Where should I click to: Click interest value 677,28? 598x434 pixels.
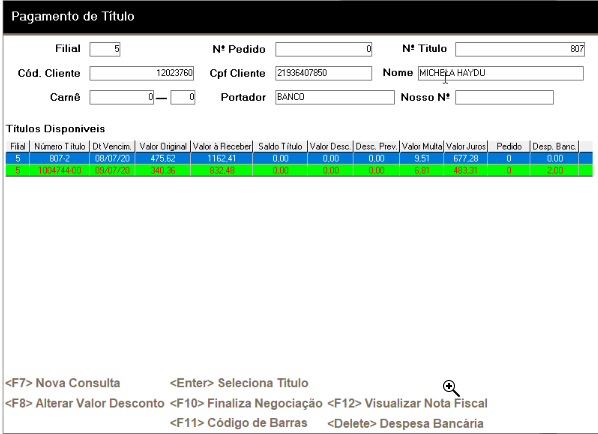[x=466, y=158]
